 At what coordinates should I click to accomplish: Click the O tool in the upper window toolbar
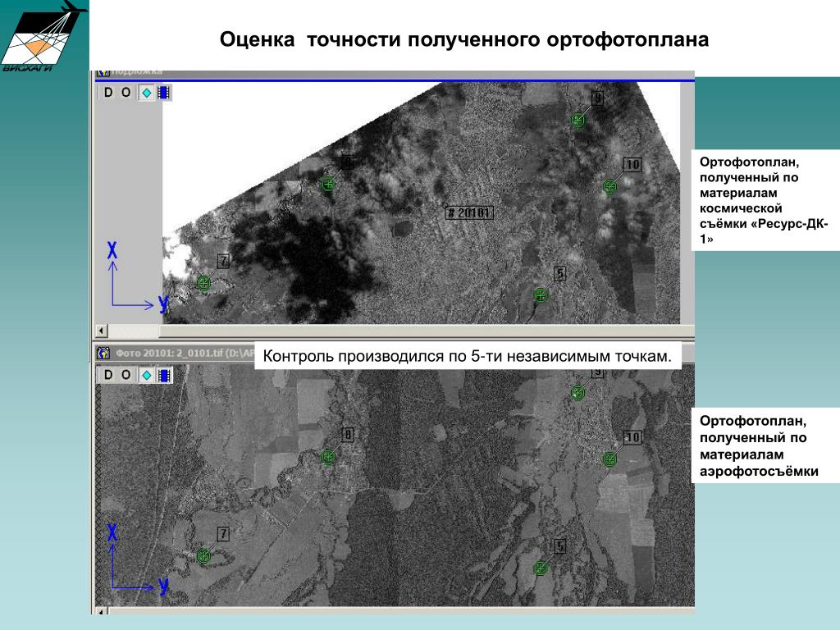[x=126, y=92]
